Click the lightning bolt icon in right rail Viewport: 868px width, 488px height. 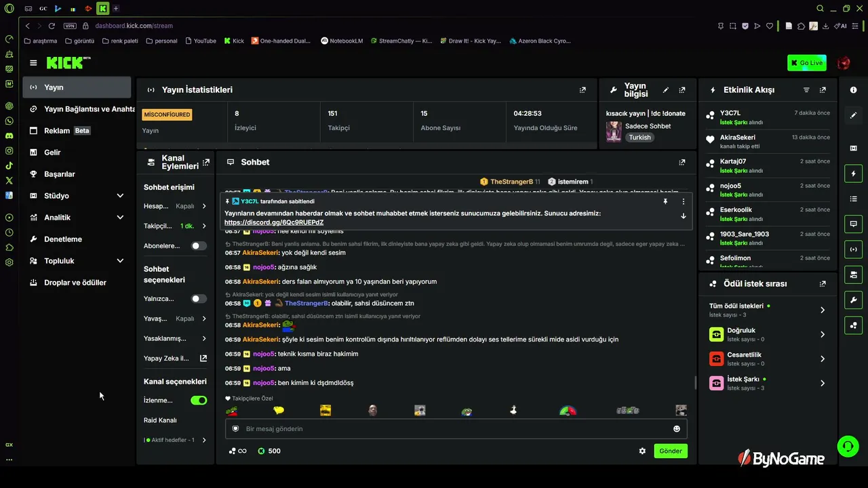pos(853,174)
